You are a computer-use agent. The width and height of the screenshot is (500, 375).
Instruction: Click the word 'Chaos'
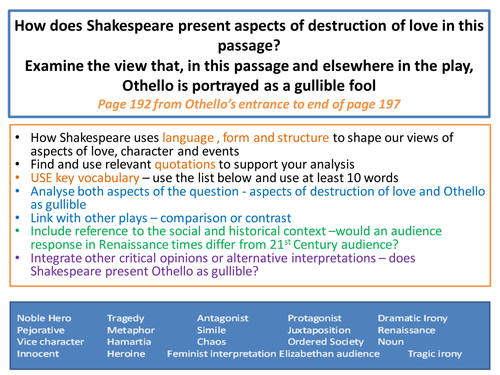click(x=211, y=342)
